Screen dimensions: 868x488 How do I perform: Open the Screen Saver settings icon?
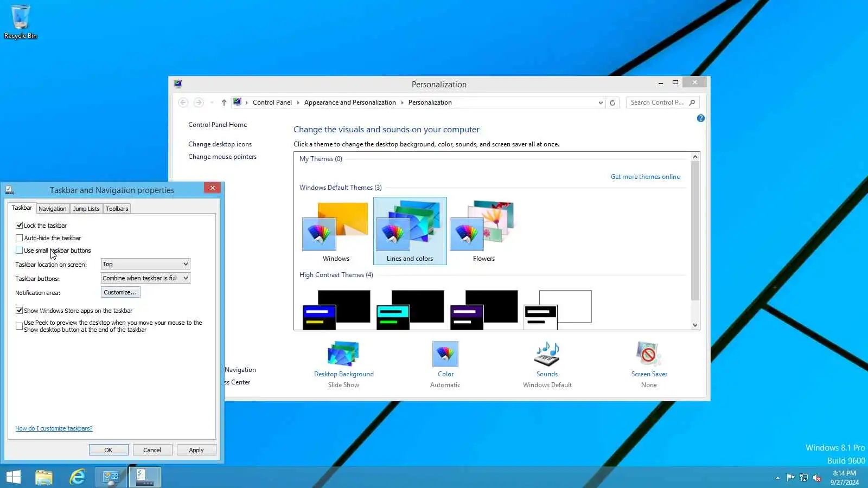pyautogui.click(x=649, y=354)
